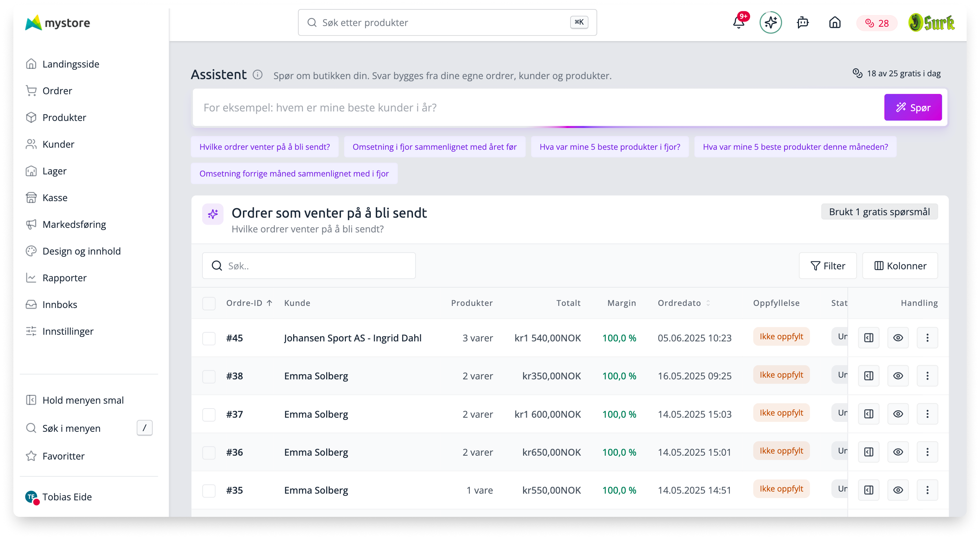
Task: Go to Markedsføring in sidebar
Action: pyautogui.click(x=74, y=224)
